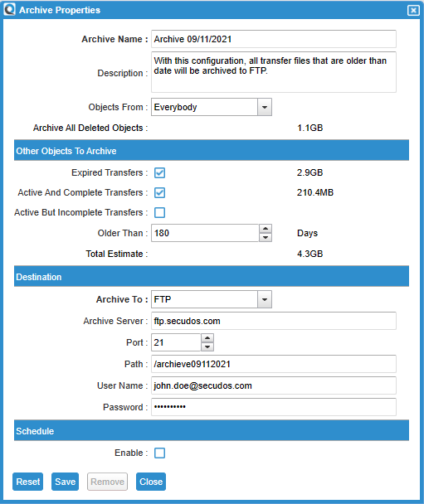Click the Schedule section header
Viewport: 424px width, 504px height.
tap(212, 430)
